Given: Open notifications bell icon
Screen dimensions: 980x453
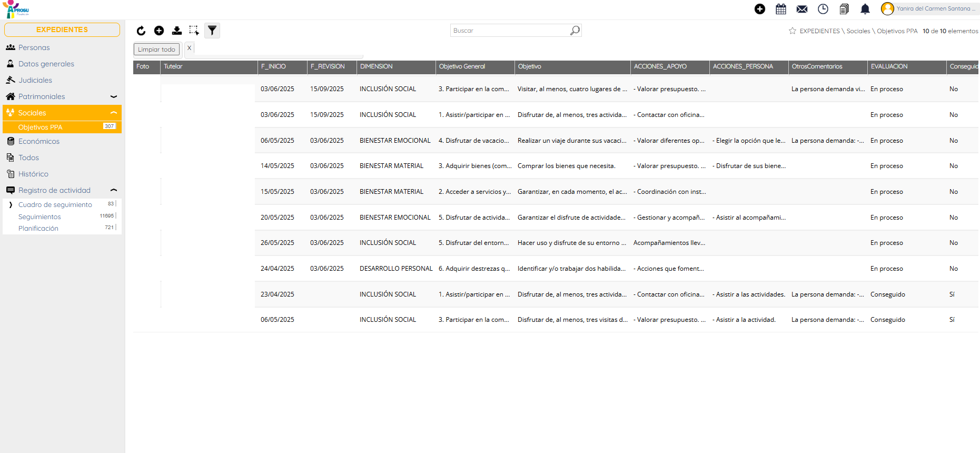Looking at the screenshot, I should tap(865, 9).
